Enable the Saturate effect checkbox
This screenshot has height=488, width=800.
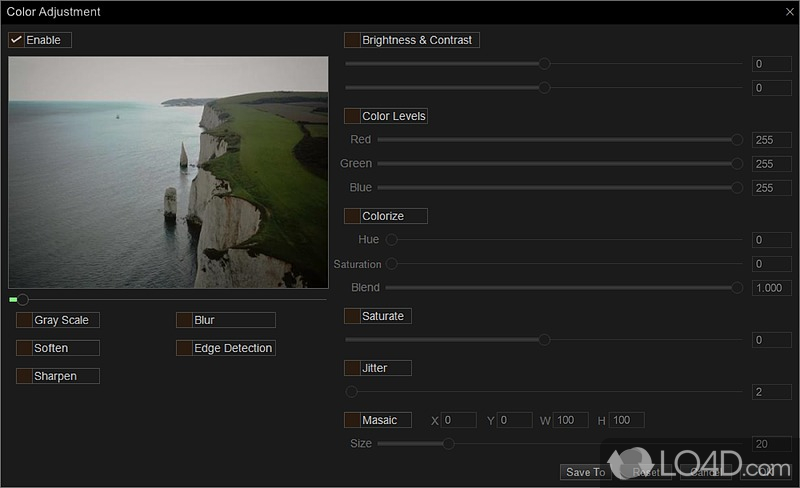pyautogui.click(x=352, y=316)
